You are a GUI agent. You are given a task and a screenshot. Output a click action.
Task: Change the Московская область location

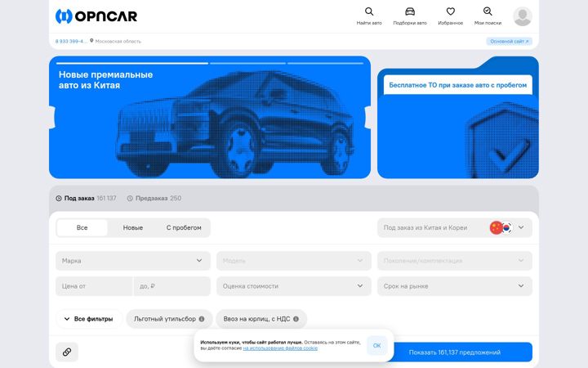[115, 42]
